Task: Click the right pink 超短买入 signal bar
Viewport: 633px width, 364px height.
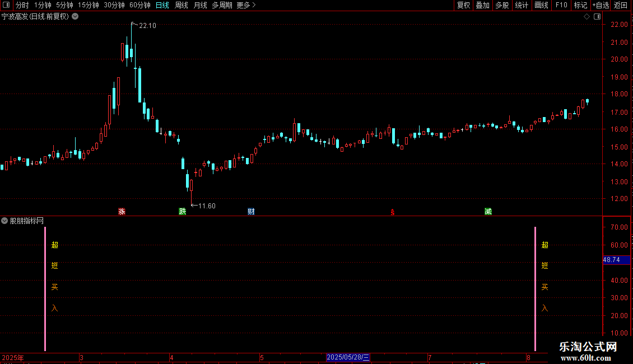Action: 536,288
